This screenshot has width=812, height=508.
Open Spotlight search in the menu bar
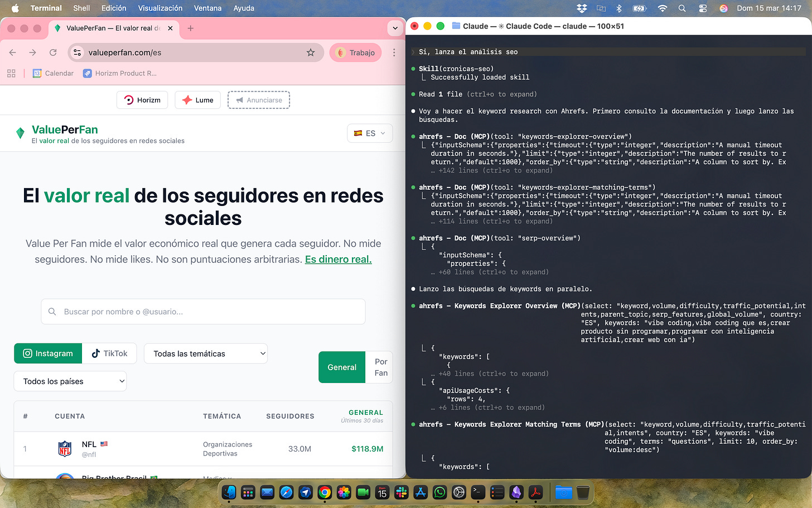coord(682,8)
